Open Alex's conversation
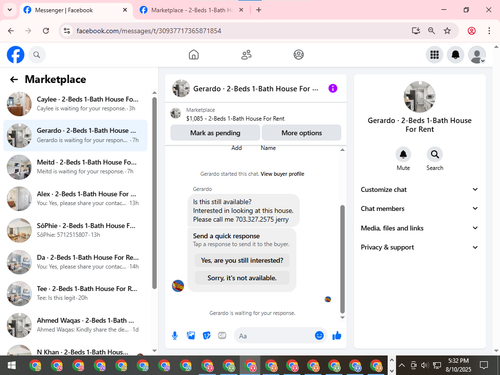 [x=75, y=198]
